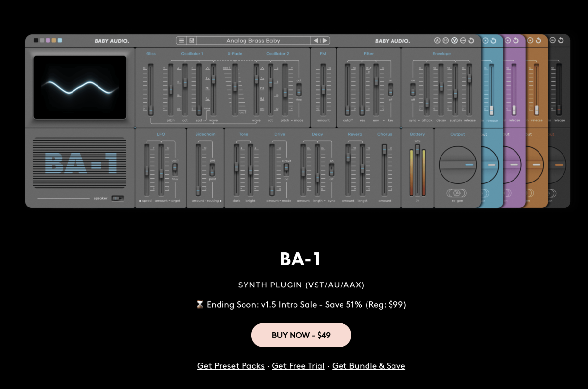Click the blue unit's circled dot icon

(485, 41)
